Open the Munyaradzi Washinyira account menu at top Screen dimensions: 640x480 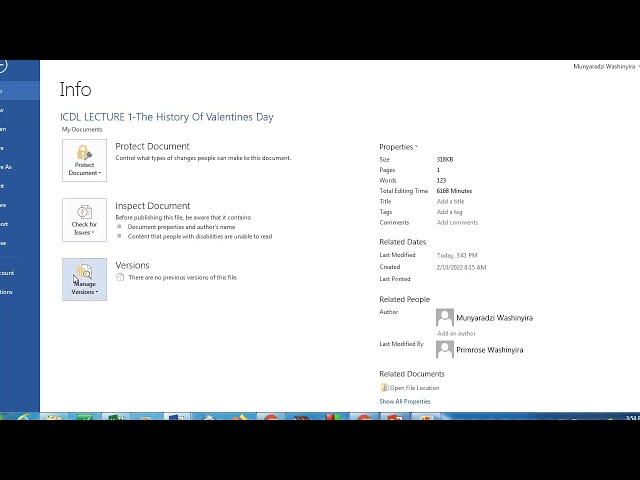pyautogui.click(x=606, y=67)
